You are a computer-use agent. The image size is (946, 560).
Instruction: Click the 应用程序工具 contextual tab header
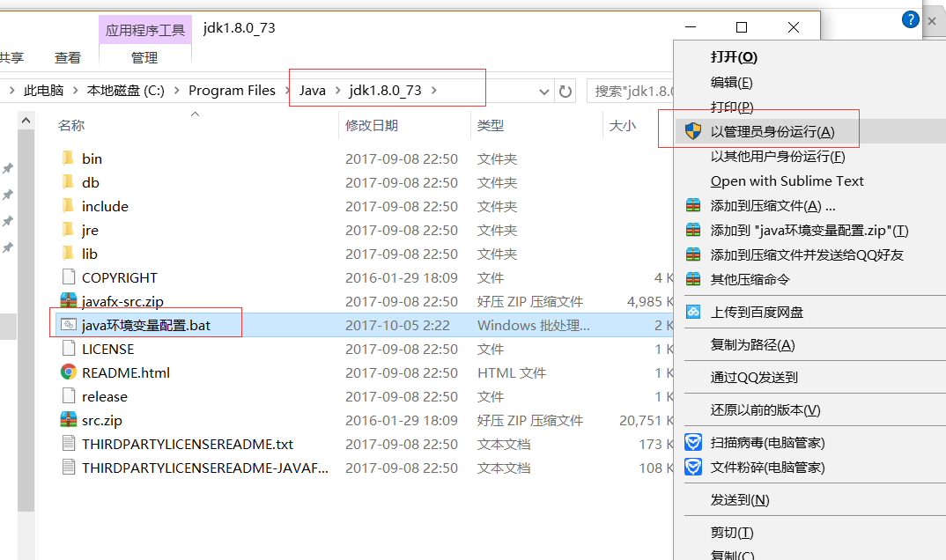click(144, 30)
